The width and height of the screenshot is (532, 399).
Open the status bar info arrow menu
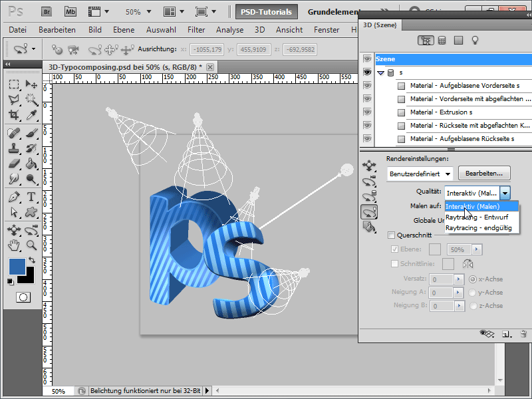207,391
